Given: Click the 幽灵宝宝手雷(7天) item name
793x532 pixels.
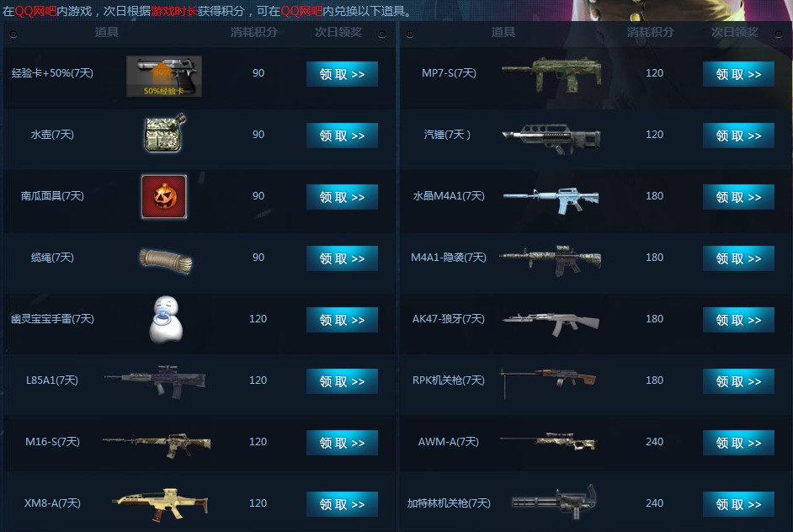Looking at the screenshot, I should pyautogui.click(x=52, y=318).
